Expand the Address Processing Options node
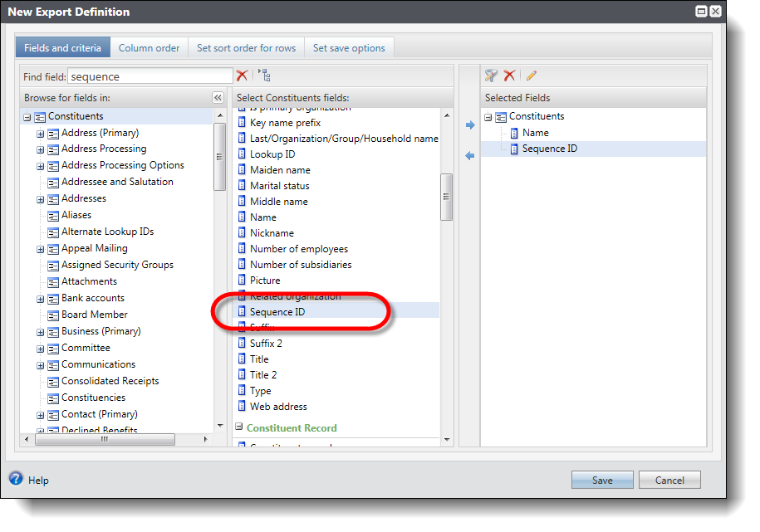The width and height of the screenshot is (760, 532). [x=40, y=166]
